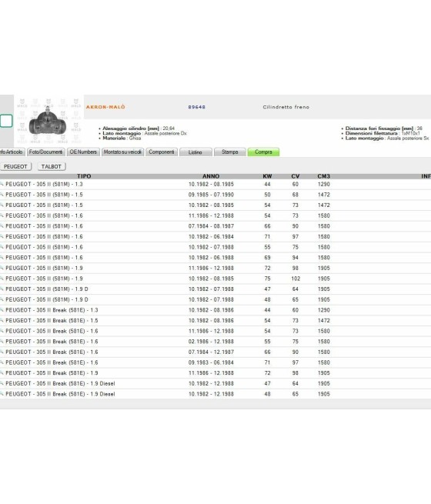Filter vehicles by TALBOT button
431x504 pixels.
[52, 166]
